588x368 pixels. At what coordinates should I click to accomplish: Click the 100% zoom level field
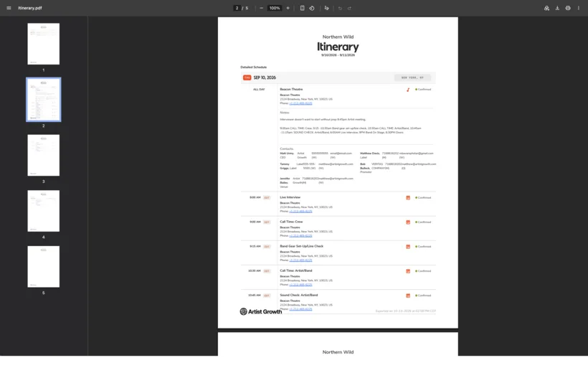(275, 8)
